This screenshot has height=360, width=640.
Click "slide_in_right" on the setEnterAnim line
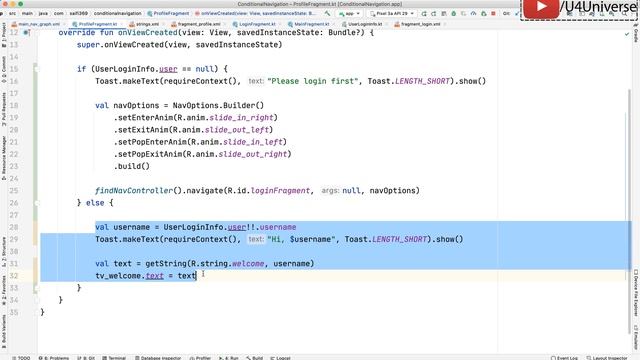click(241, 118)
